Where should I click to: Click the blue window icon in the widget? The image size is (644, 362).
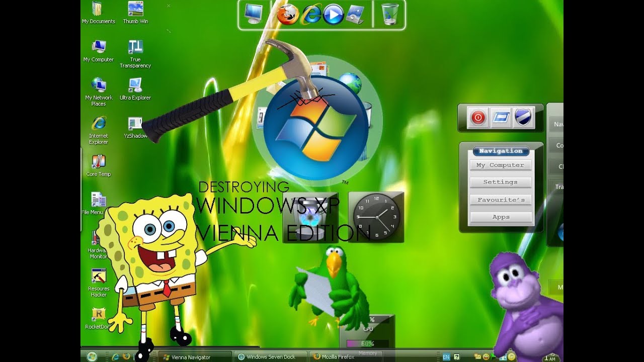[501, 118]
